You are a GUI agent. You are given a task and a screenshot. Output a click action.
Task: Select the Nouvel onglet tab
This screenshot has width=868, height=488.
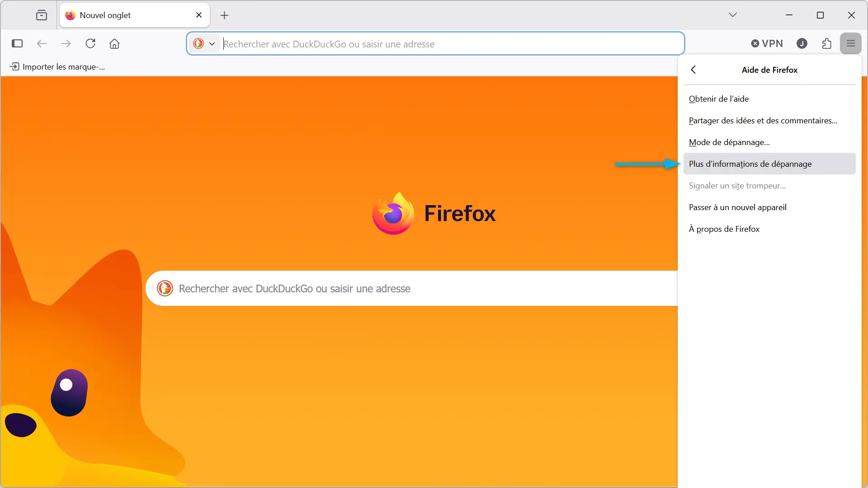[x=135, y=15]
